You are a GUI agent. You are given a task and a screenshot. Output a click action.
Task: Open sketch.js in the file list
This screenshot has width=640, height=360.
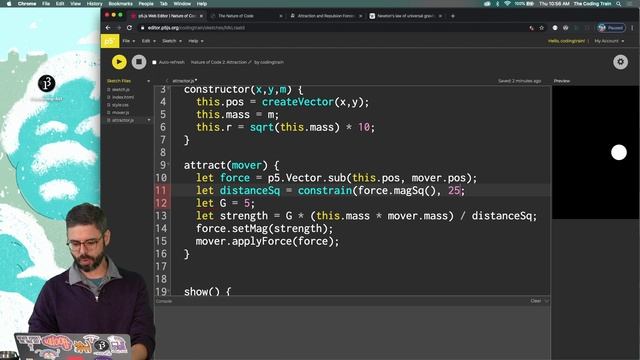[x=120, y=89]
